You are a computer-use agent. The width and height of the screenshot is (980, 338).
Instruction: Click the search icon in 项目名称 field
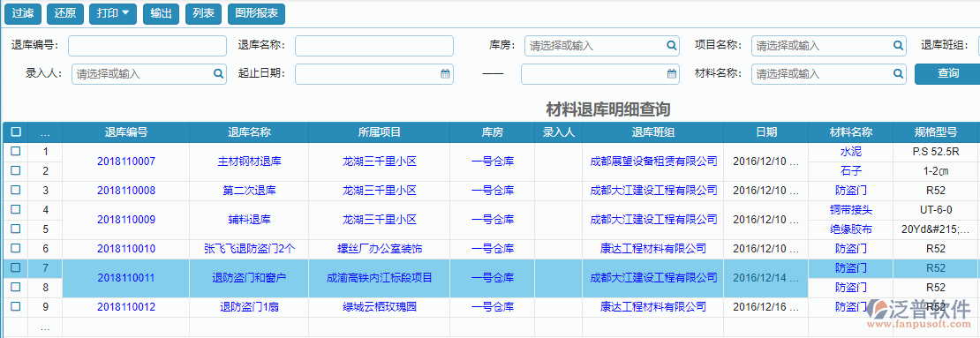[x=898, y=46]
